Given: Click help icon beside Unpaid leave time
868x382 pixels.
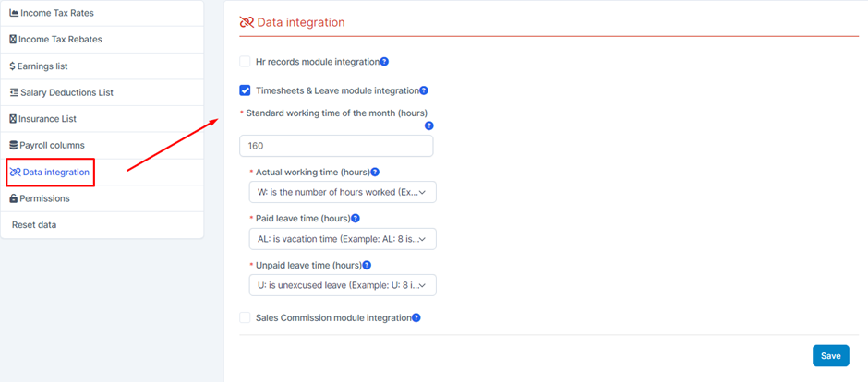Looking at the screenshot, I should 367,266.
